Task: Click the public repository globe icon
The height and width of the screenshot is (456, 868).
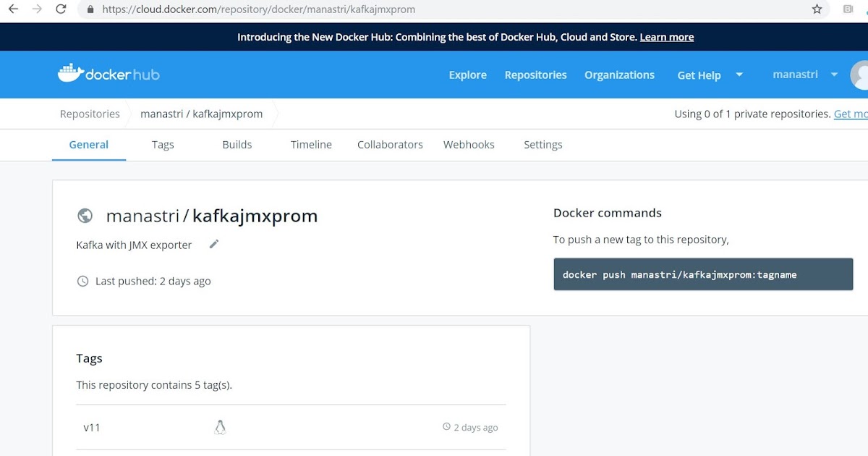Action: pyautogui.click(x=85, y=215)
